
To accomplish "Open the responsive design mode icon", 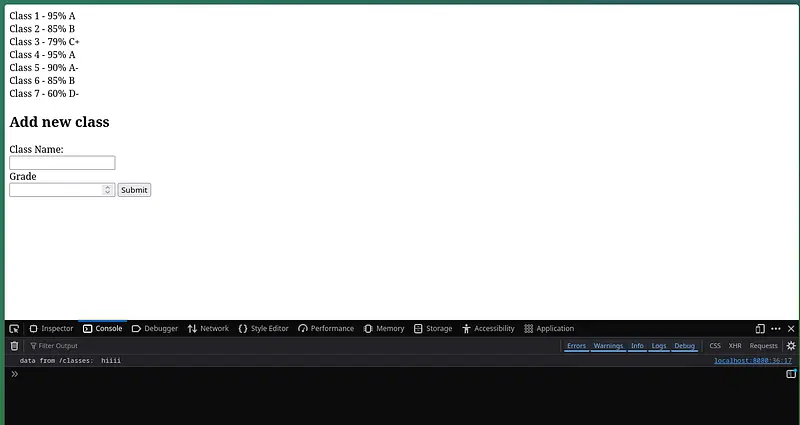I will point(760,328).
